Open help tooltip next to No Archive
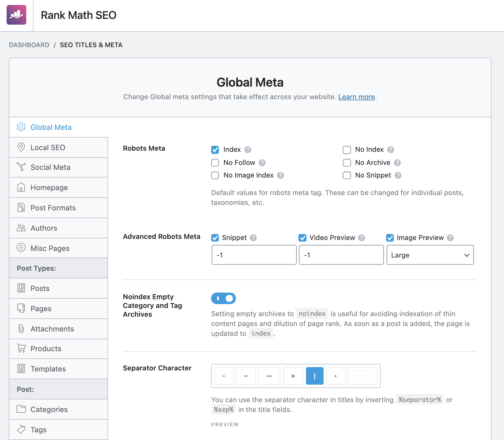 tap(397, 163)
